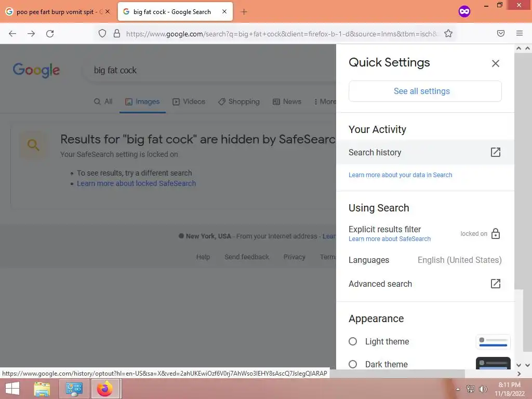Click 'New York, USA' location text

[208, 236]
